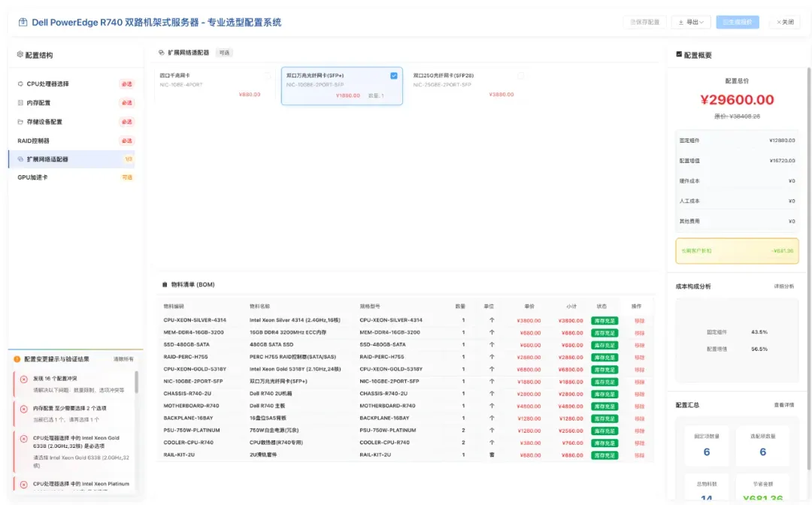This screenshot has height=505, width=812.
Task: Click the network icon in the 扩展网络适配器 sidebar row
Action: [x=20, y=159]
